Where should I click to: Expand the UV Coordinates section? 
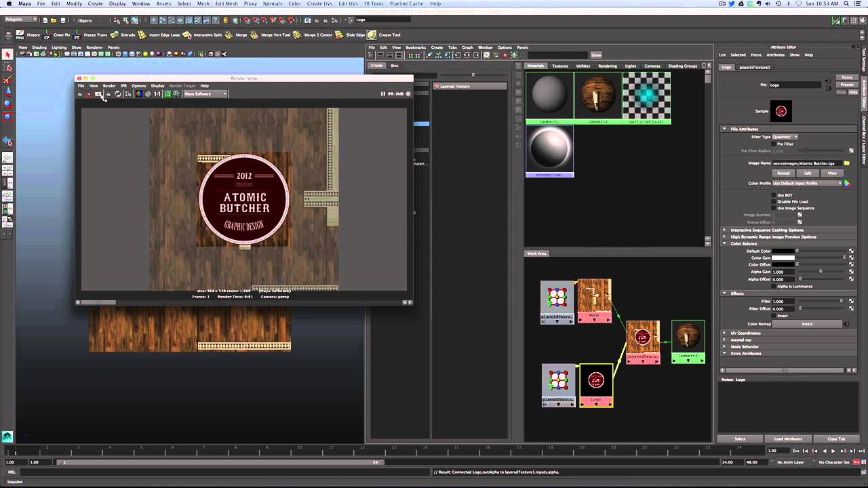point(725,333)
